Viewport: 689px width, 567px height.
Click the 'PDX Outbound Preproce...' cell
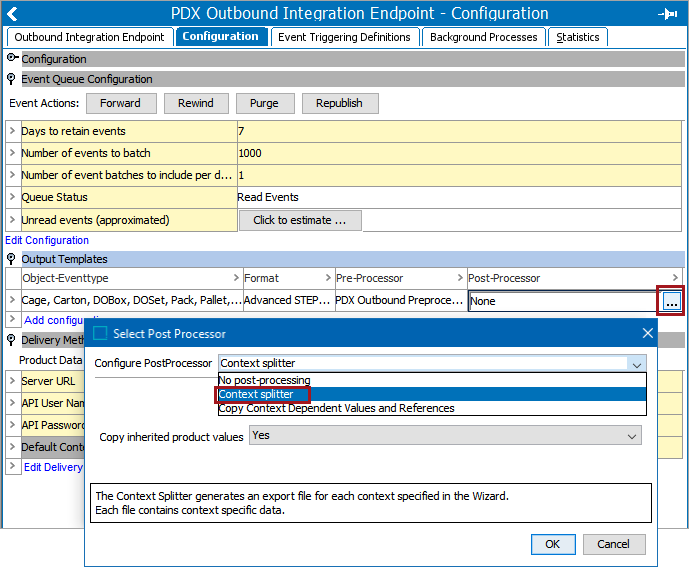pos(401,300)
